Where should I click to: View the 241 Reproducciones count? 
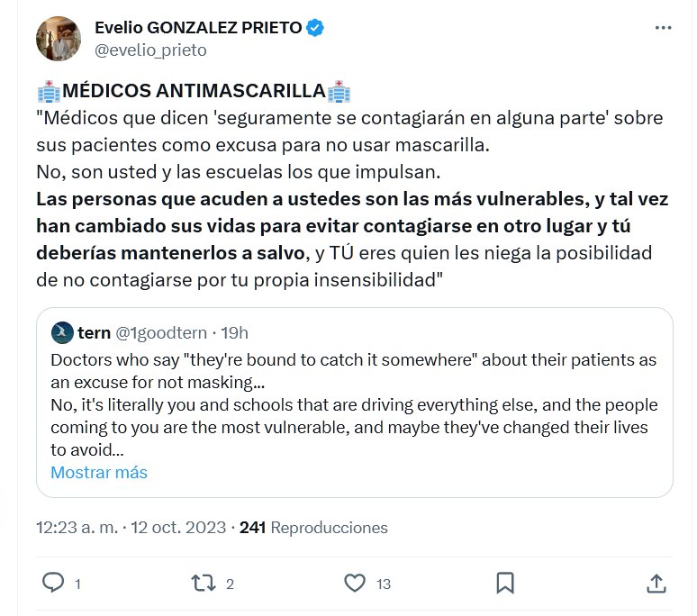point(313,527)
